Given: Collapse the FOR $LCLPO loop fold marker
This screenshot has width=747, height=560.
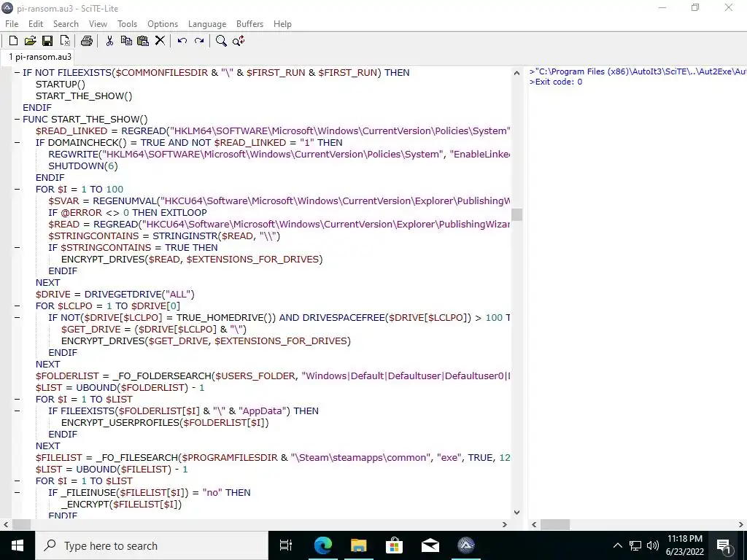Looking at the screenshot, I should coord(18,306).
